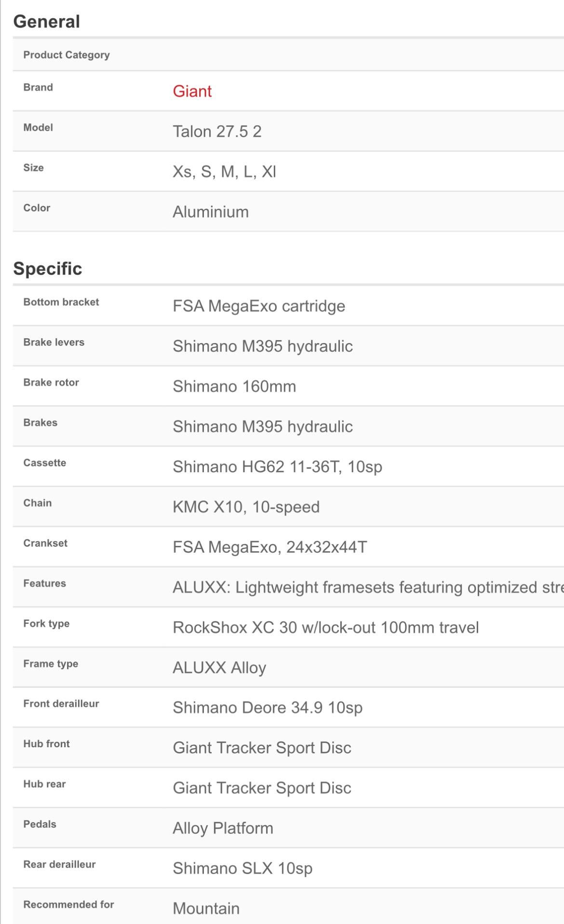Click the Brakes label
The image size is (564, 924).
point(40,422)
